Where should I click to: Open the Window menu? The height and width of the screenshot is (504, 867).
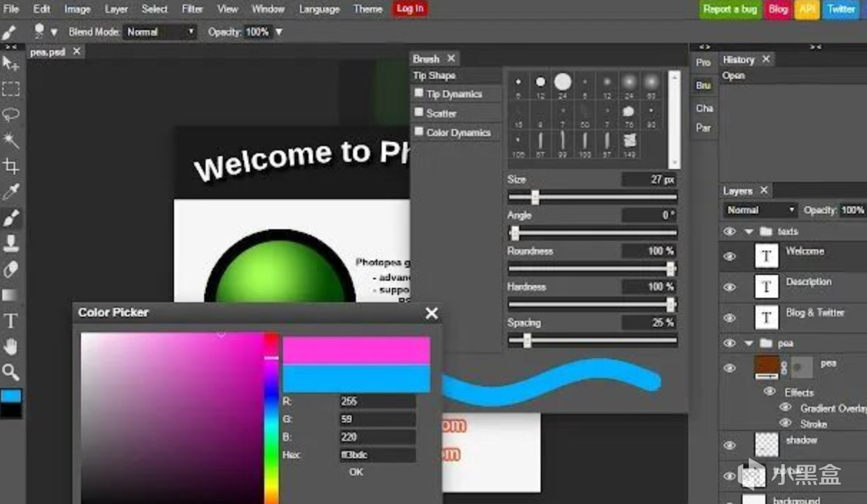[x=268, y=9]
